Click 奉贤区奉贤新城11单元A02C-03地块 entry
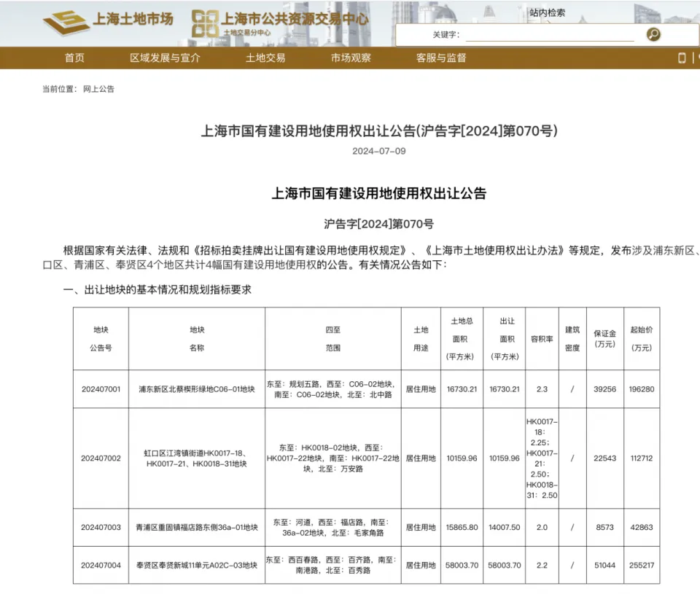This screenshot has width=700, height=594. [197, 565]
